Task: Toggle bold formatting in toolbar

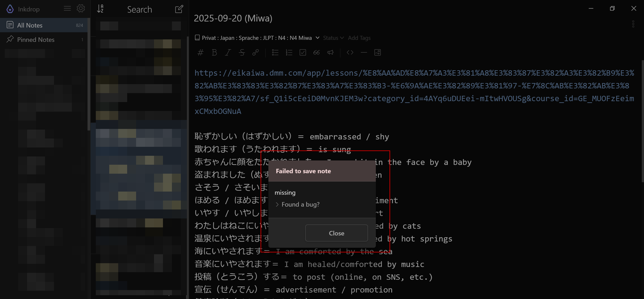Action: (x=214, y=53)
